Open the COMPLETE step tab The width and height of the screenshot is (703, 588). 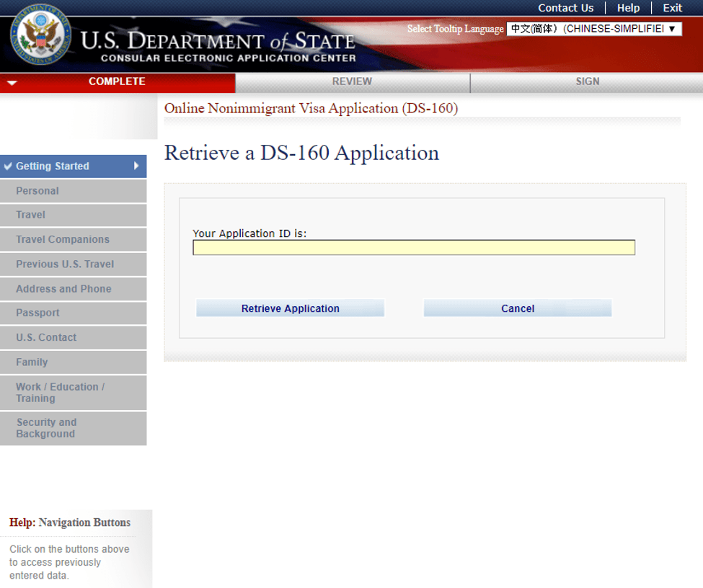[x=118, y=81]
